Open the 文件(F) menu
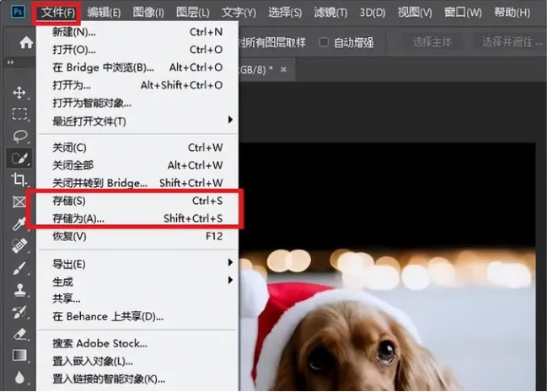 click(58, 13)
